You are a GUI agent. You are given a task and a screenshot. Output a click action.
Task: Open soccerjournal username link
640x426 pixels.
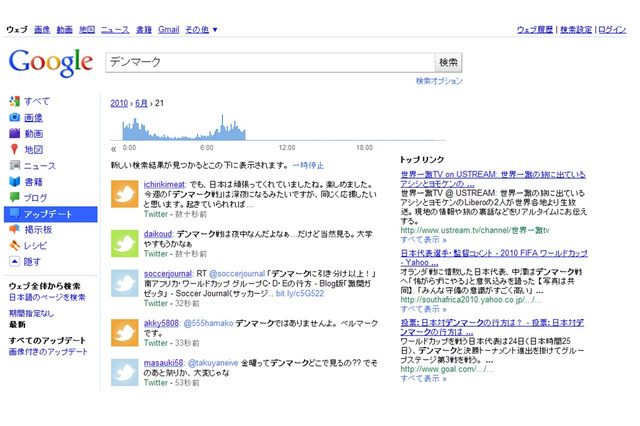(168, 273)
